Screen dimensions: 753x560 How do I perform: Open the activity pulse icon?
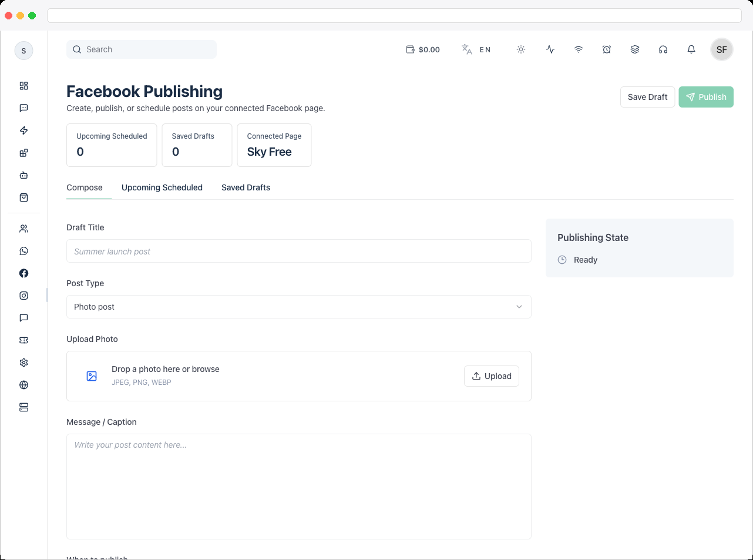(x=550, y=49)
